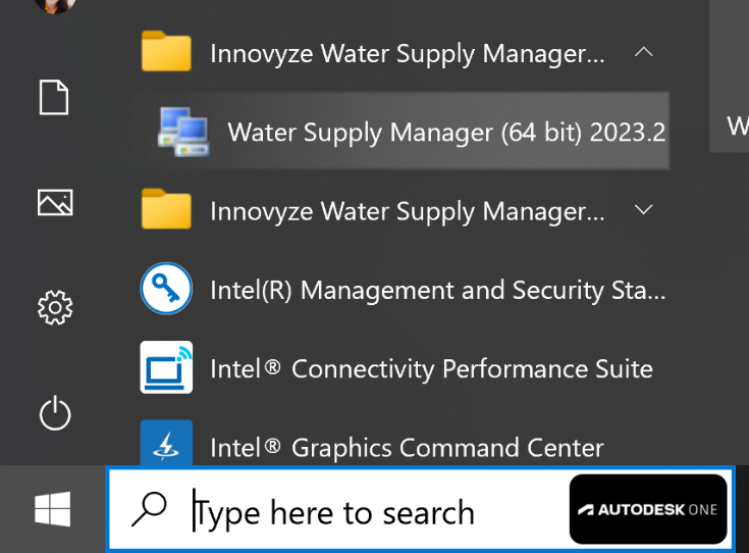Click the Windows Start button
Viewport: 749px width, 553px height.
click(52, 510)
